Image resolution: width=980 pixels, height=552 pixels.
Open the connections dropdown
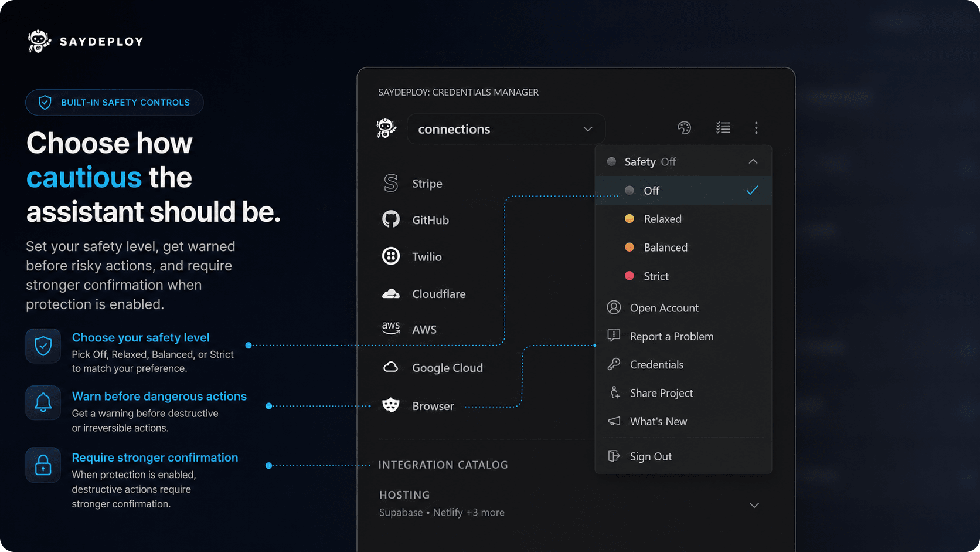click(x=505, y=129)
